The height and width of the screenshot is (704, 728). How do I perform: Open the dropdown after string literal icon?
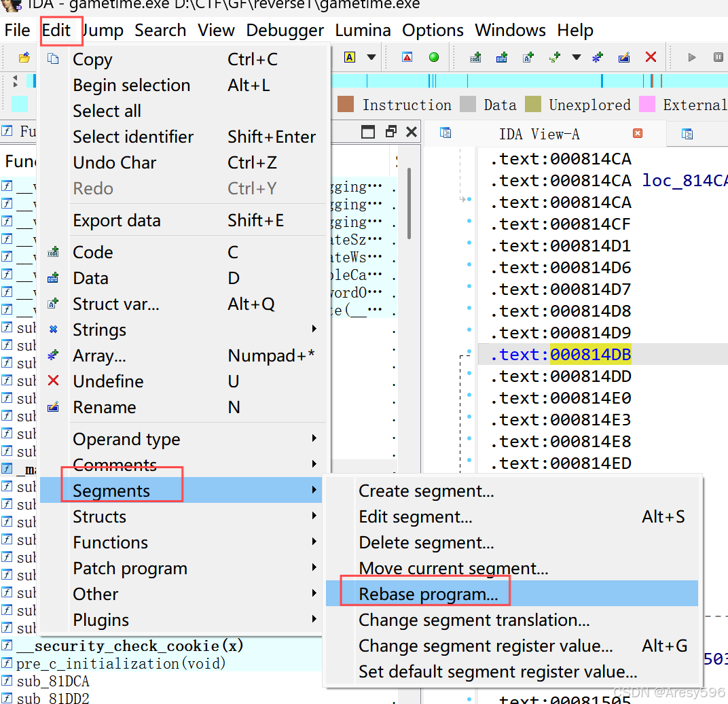click(x=576, y=57)
